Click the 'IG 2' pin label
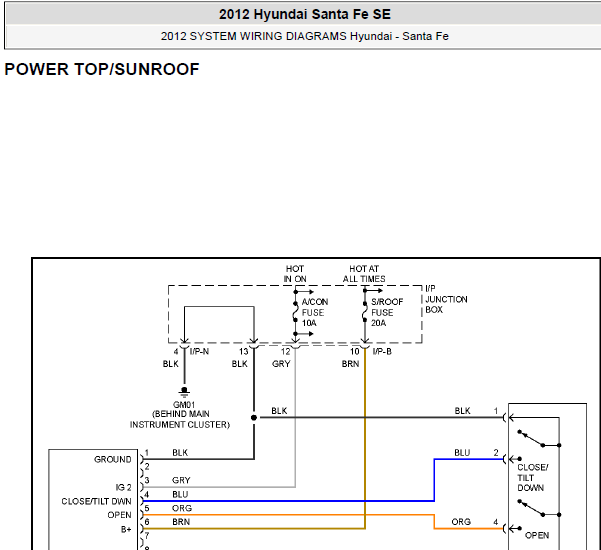Screen dimensions: 601x550 [x=123, y=487]
